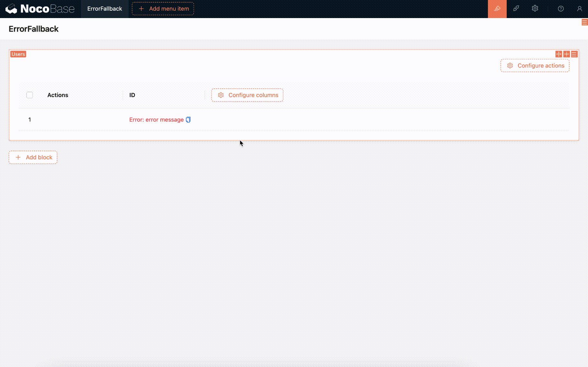The height and width of the screenshot is (367, 588).
Task: Open Configure columns
Action: coord(247,95)
